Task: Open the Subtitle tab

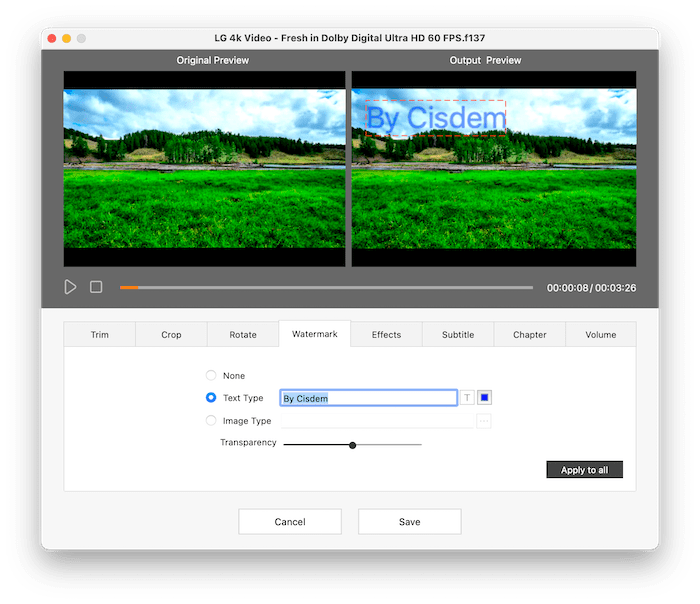Action: pyautogui.click(x=458, y=334)
